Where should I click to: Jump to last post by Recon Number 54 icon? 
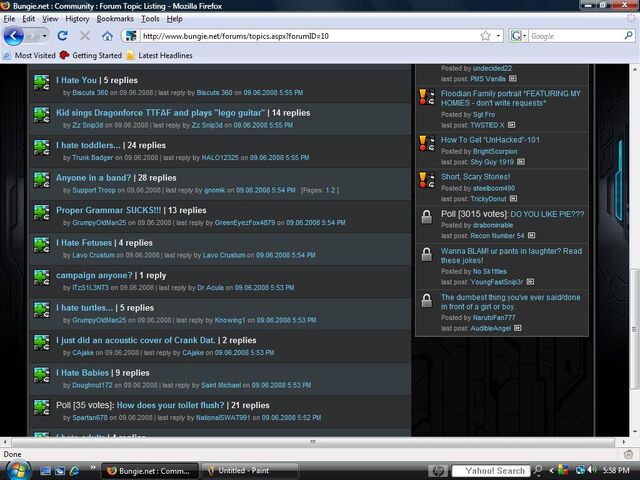click(x=531, y=236)
